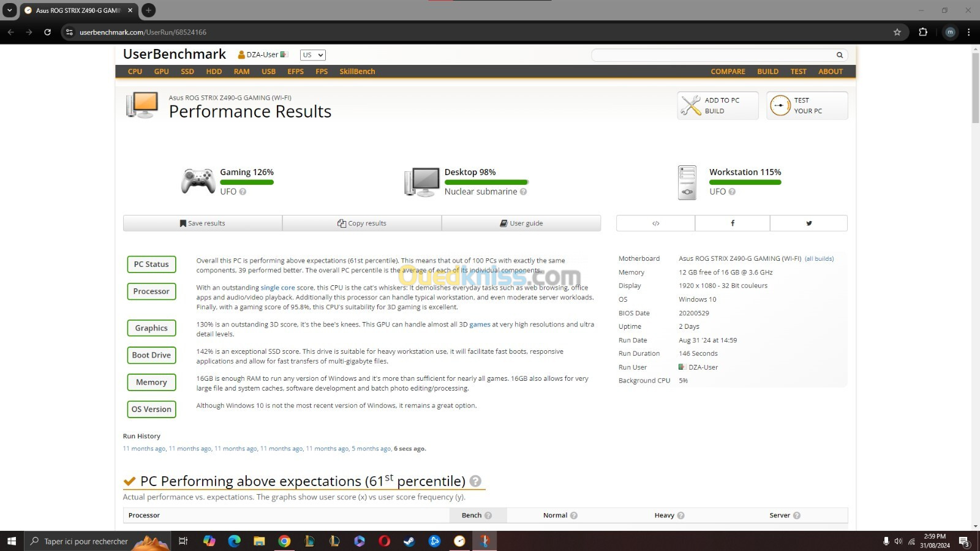Follow the 'games' link in Graphics text
The height and width of the screenshot is (551, 980).
(480, 324)
